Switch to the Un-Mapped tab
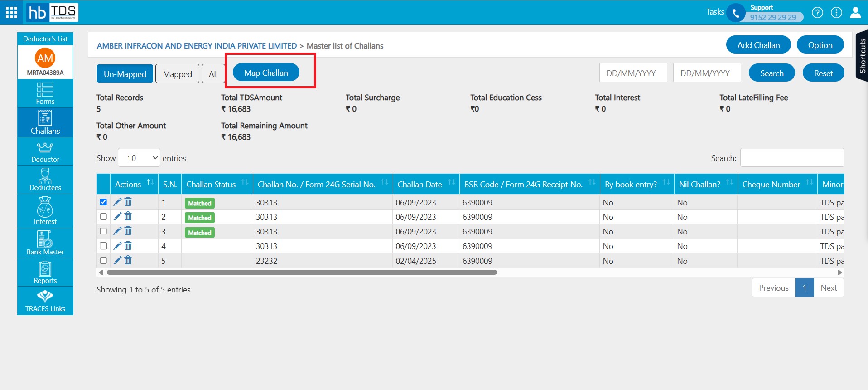The height and width of the screenshot is (390, 868). coord(125,73)
